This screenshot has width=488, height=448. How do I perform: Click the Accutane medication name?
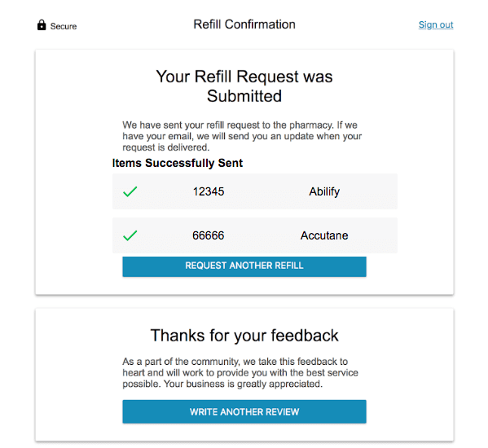[x=324, y=235]
